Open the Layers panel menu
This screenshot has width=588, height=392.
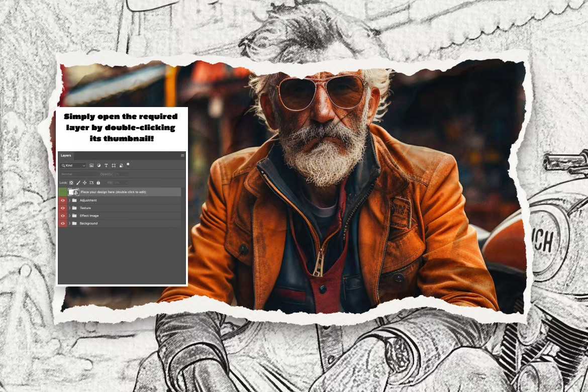(182, 155)
